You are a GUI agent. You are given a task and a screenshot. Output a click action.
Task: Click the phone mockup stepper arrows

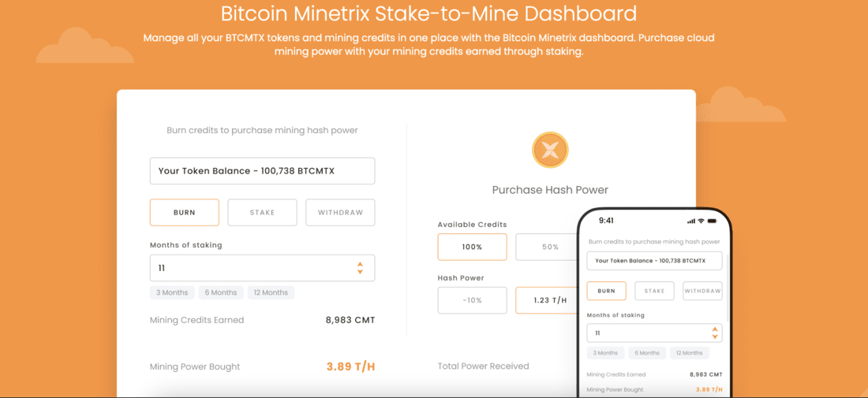click(715, 333)
